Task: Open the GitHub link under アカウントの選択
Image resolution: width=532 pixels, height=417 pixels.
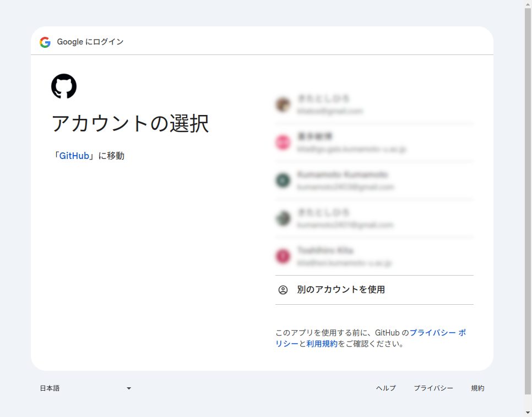Action: click(74, 156)
